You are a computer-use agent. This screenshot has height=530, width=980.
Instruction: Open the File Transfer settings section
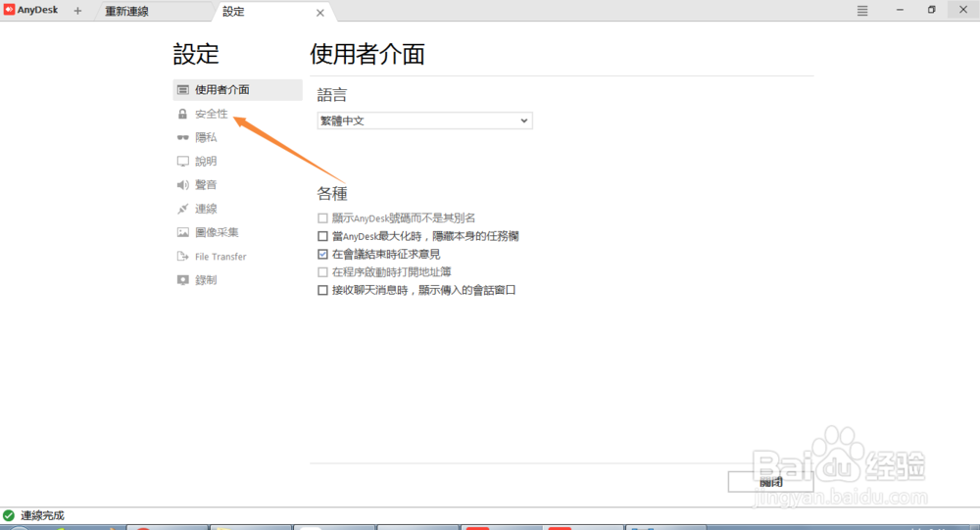220,257
